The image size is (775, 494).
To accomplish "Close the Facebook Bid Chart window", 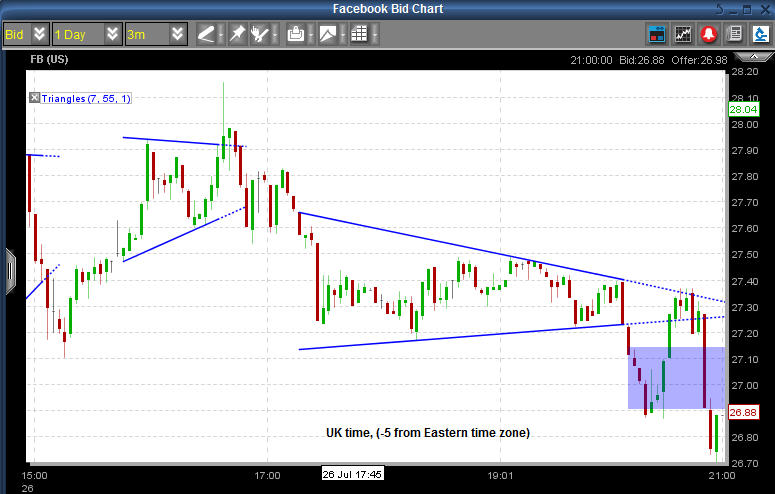I will (765, 9).
